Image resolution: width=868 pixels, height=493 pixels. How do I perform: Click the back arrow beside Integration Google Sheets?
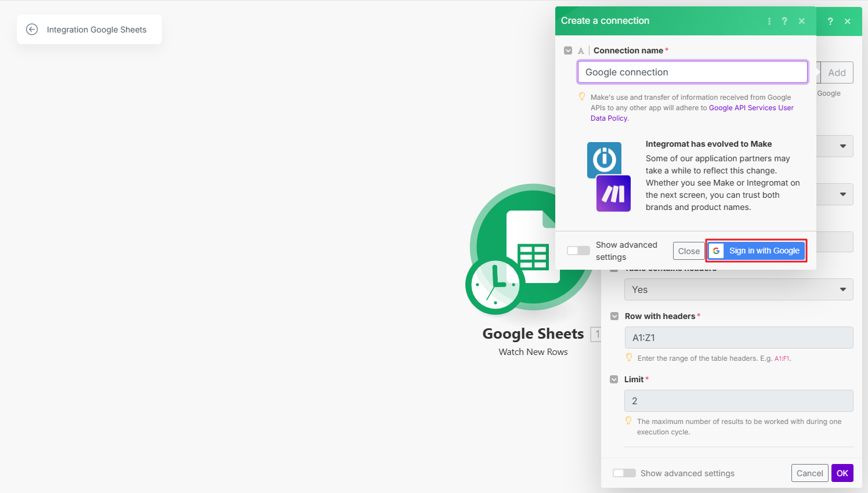[32, 30]
